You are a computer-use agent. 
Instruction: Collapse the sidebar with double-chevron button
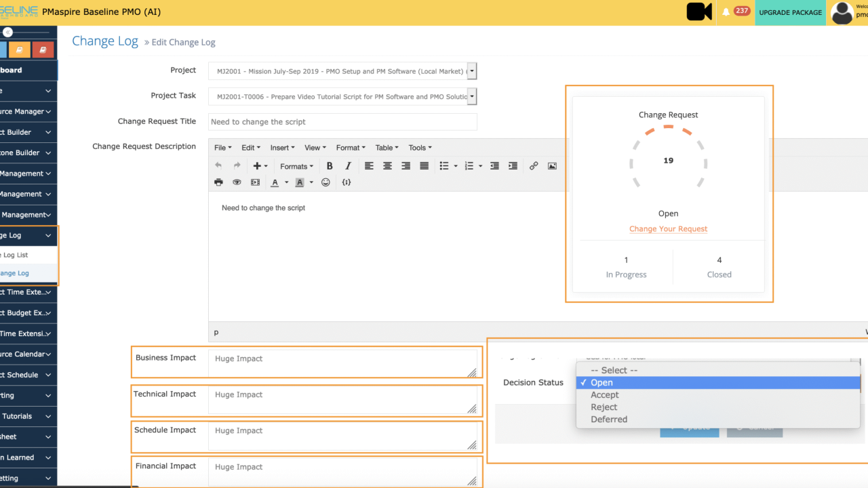(x=7, y=32)
